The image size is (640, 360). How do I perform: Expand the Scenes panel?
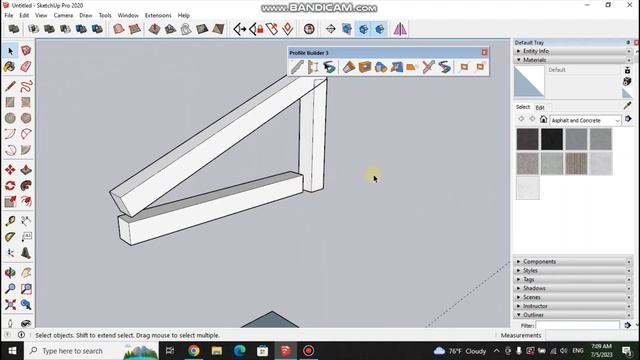coord(573,297)
